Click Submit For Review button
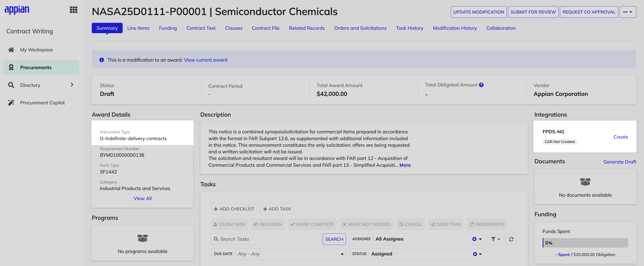Image resolution: width=644 pixels, height=266 pixels. pos(533,12)
